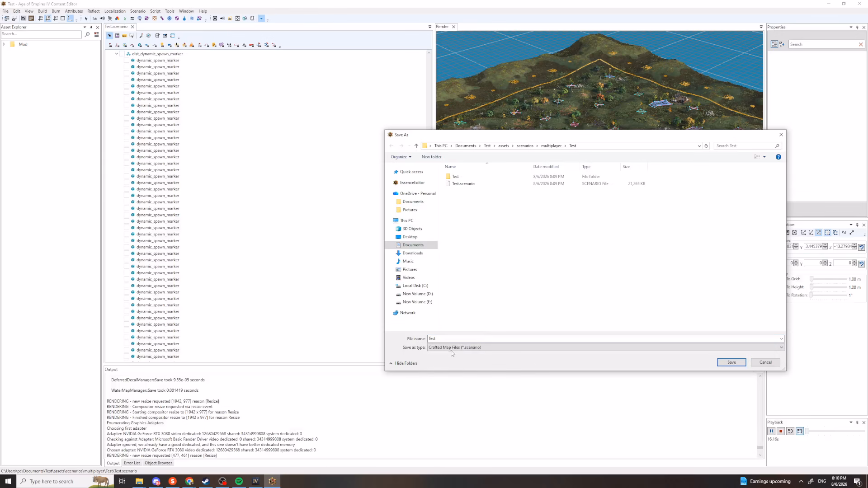Image resolution: width=868 pixels, height=488 pixels.
Task: Reset position with the undo arrow button
Action: [x=861, y=247]
